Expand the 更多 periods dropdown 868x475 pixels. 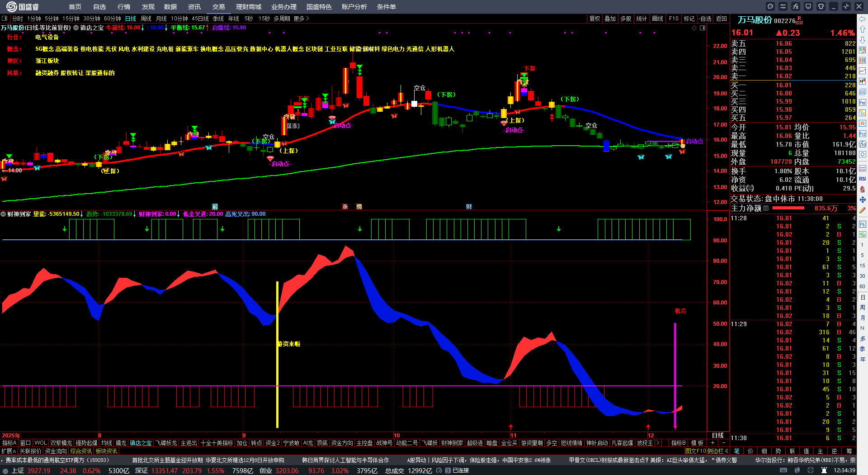[302, 19]
